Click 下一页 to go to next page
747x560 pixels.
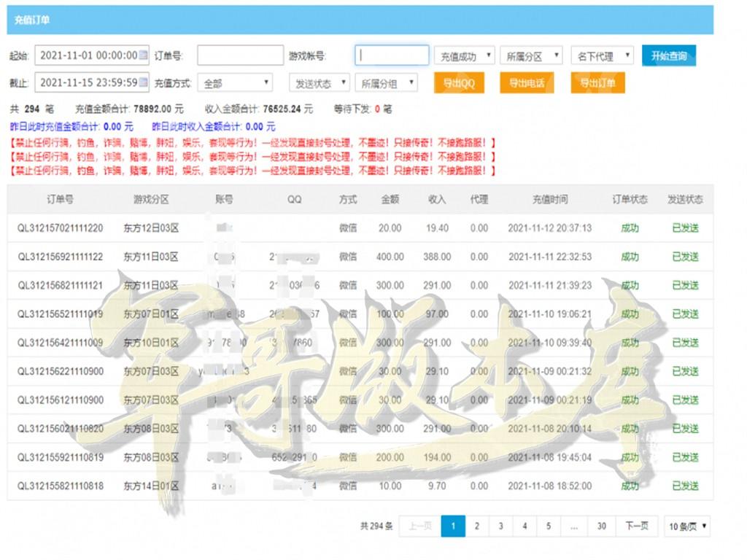[x=637, y=526]
